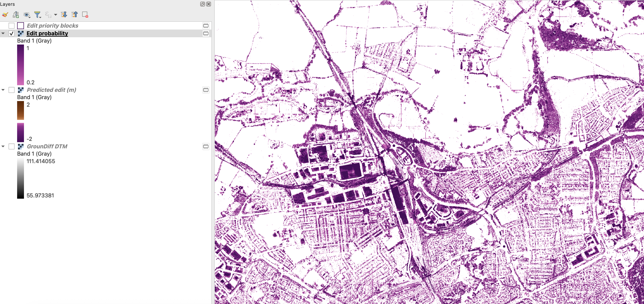Select the Edit priority blocks layer name
The width and height of the screenshot is (644, 304).
52,25
